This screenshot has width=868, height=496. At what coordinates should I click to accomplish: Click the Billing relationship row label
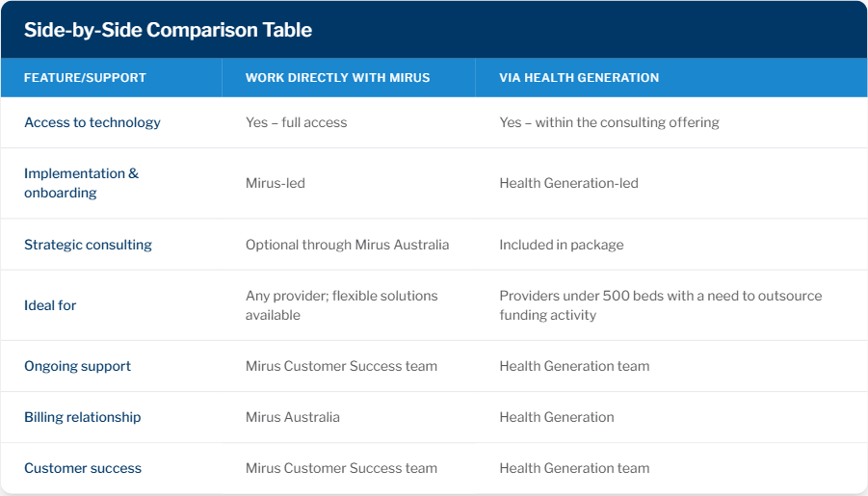coord(83,417)
